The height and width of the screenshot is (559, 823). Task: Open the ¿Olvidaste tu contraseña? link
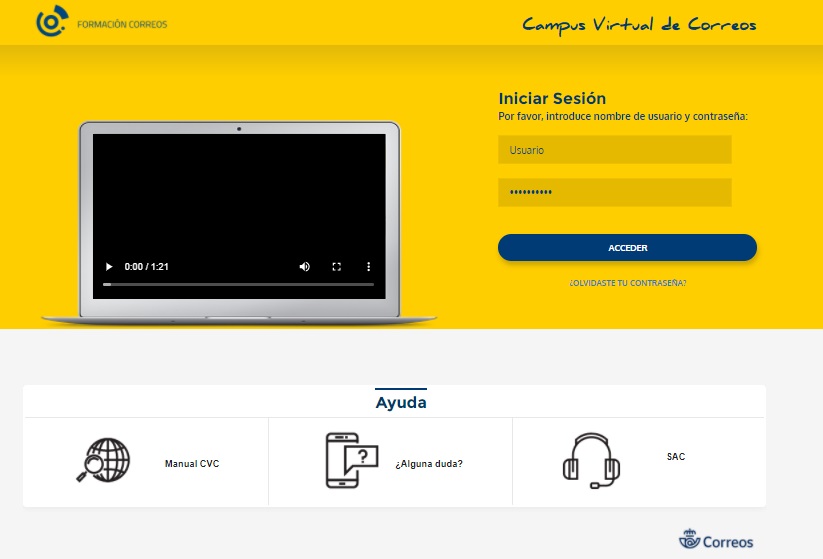627,283
